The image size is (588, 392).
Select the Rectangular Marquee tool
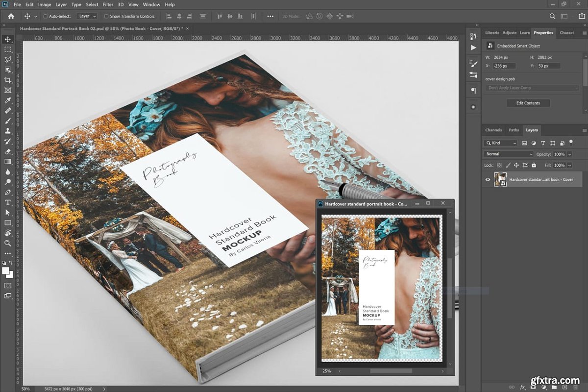click(8, 49)
